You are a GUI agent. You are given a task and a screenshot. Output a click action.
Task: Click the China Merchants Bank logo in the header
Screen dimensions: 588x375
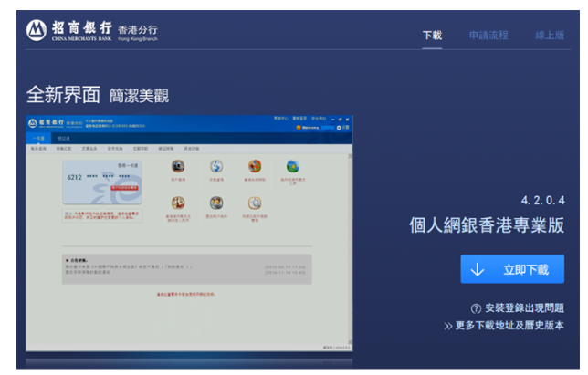[92, 30]
